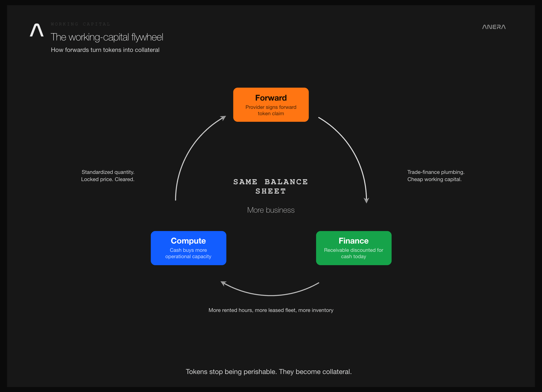Click 'Trade-finance plumbing. Cheap working capital.' note
The image size is (542, 392).
click(436, 176)
